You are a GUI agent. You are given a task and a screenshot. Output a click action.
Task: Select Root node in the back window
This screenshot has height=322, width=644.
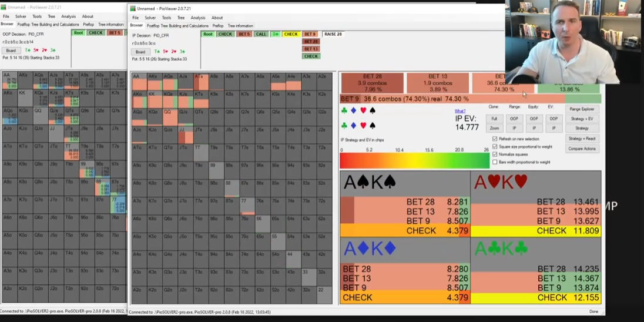[79, 33]
